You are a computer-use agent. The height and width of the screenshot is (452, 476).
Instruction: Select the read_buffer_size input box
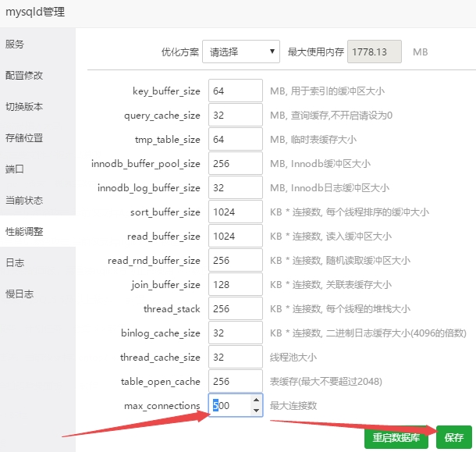(x=236, y=236)
